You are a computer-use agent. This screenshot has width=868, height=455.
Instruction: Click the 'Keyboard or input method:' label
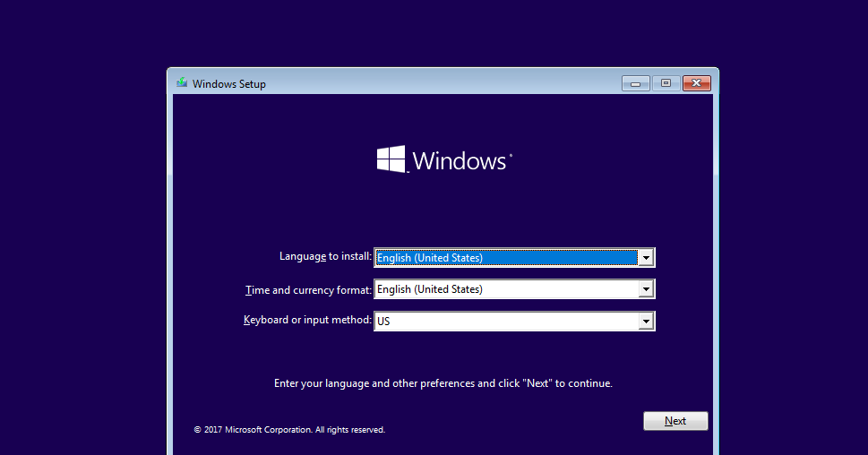[x=307, y=320]
